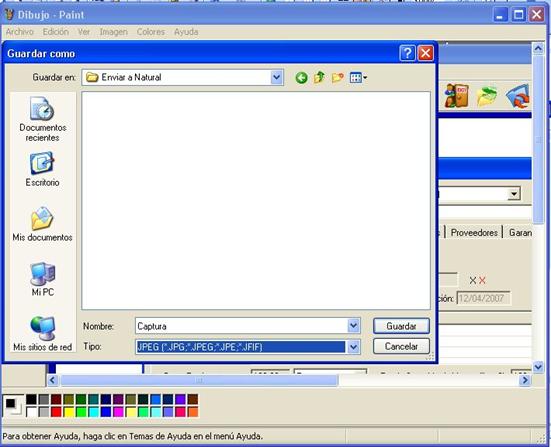
Task: Go up one folder level
Action: tap(319, 77)
